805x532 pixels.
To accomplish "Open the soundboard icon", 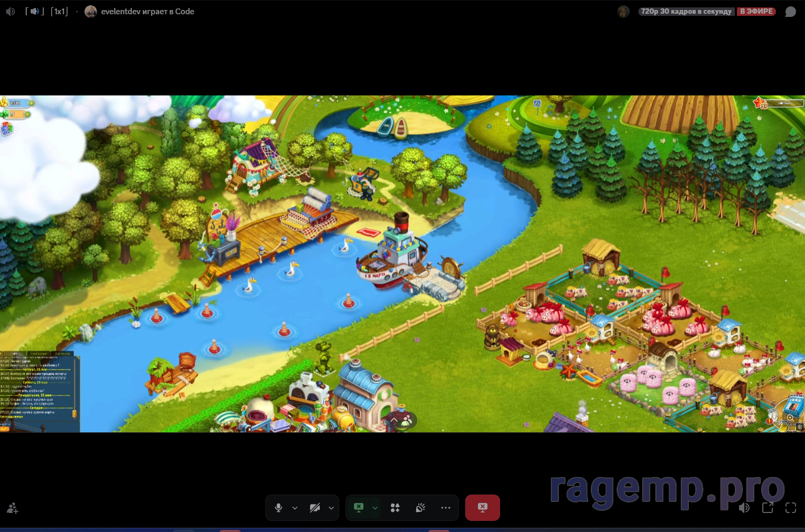I will tap(420, 508).
